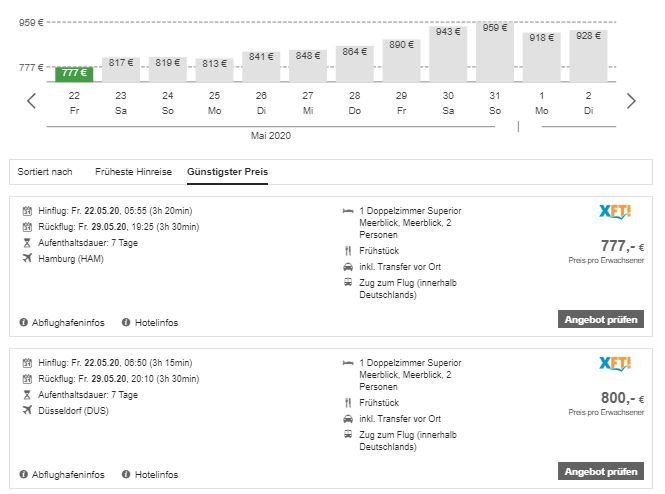Screen dimensions: 665x494
Task: Select the 918 € bar for Monday 1
Action: tap(542, 56)
